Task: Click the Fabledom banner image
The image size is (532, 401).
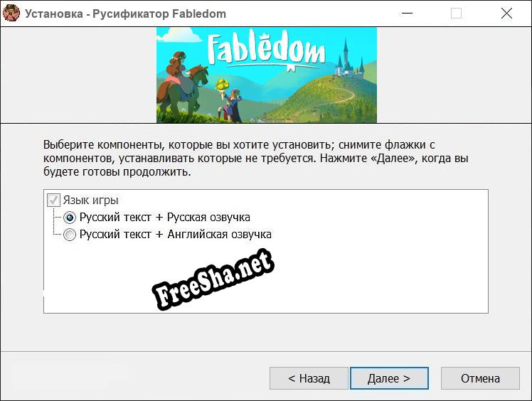Action: tap(266, 75)
